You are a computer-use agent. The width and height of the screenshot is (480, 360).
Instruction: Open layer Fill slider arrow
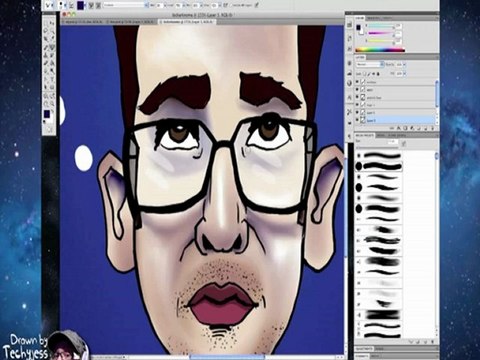point(404,74)
